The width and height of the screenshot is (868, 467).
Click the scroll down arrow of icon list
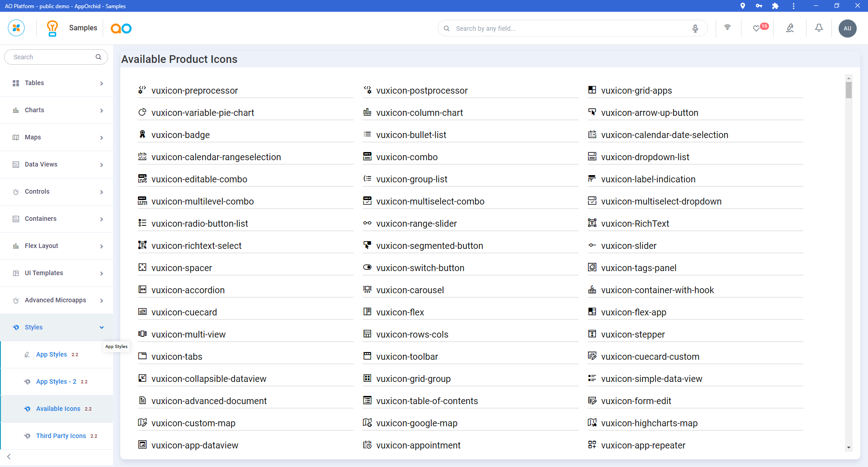point(849,448)
